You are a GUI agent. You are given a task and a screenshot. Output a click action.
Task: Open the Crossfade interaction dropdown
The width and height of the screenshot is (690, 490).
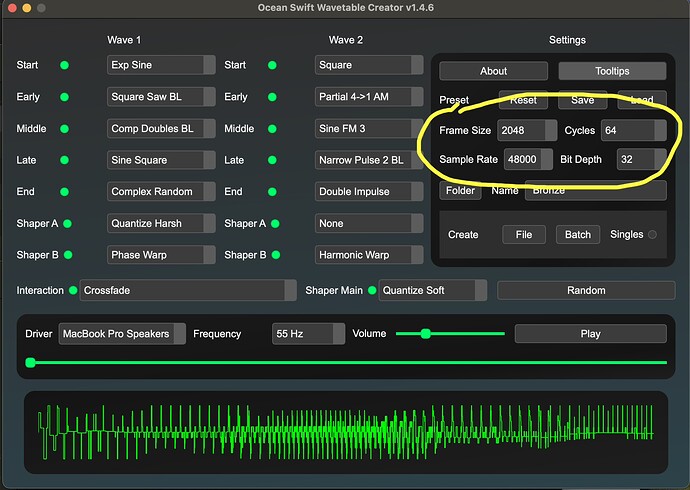point(188,290)
